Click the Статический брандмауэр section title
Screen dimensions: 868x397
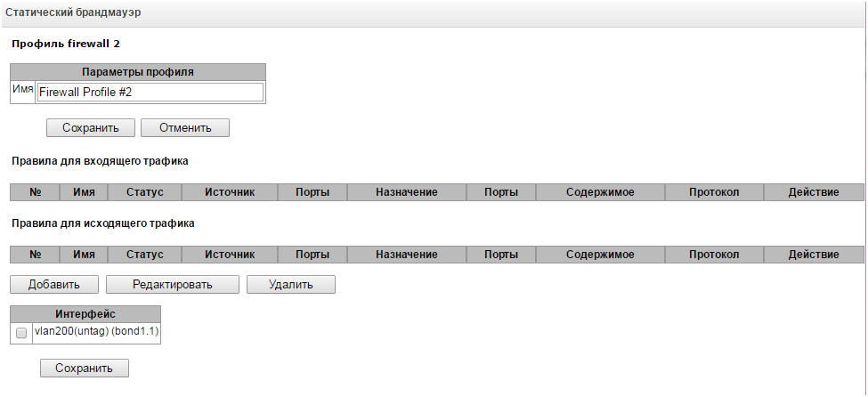coord(72,13)
